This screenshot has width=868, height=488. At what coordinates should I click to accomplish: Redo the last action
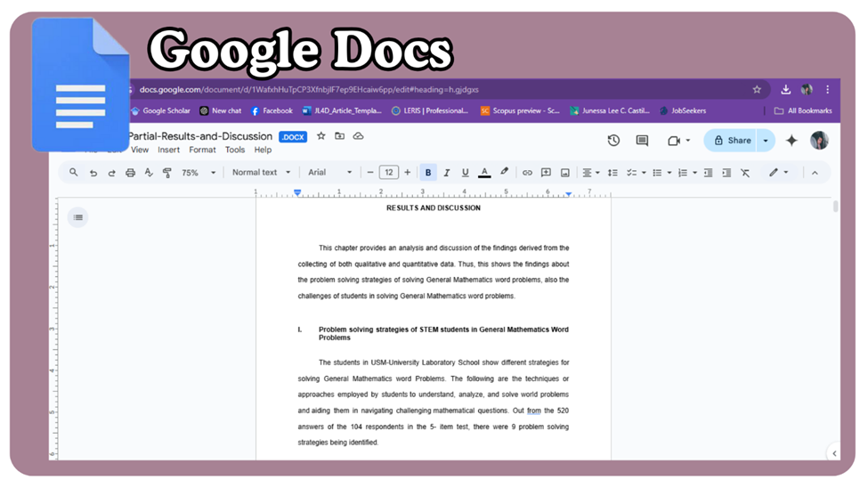point(111,173)
